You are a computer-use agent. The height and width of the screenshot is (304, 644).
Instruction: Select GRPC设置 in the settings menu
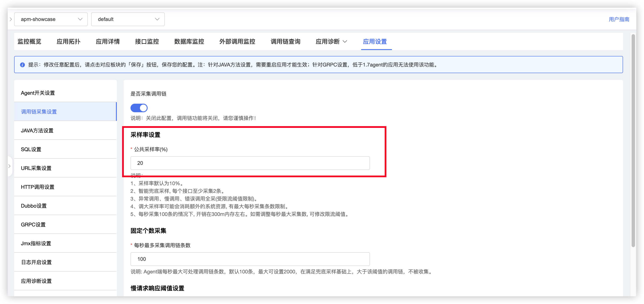(65, 224)
